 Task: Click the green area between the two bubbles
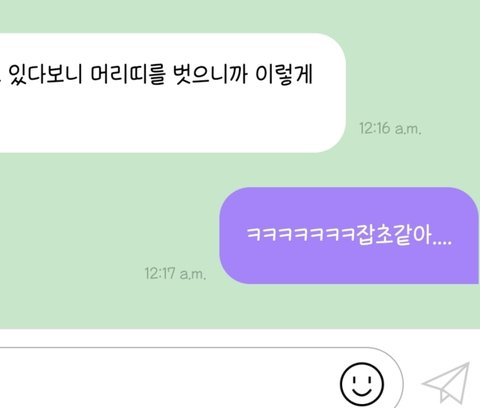click(240, 170)
